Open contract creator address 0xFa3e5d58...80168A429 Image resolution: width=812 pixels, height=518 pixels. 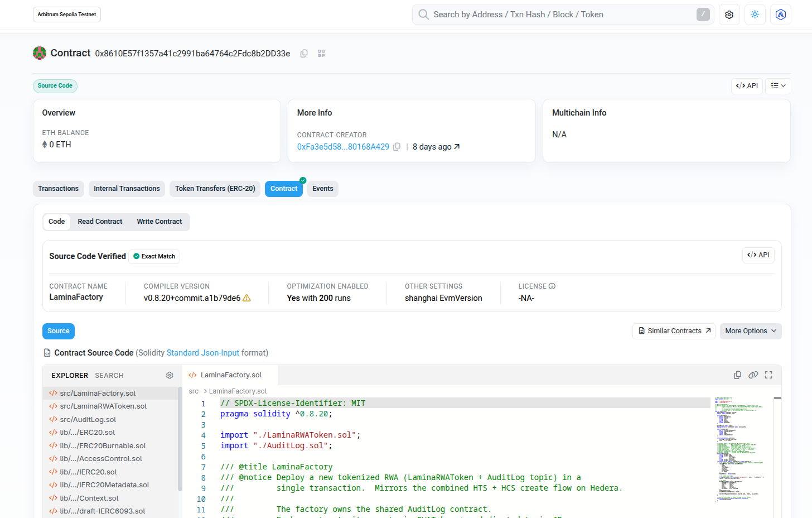point(343,147)
